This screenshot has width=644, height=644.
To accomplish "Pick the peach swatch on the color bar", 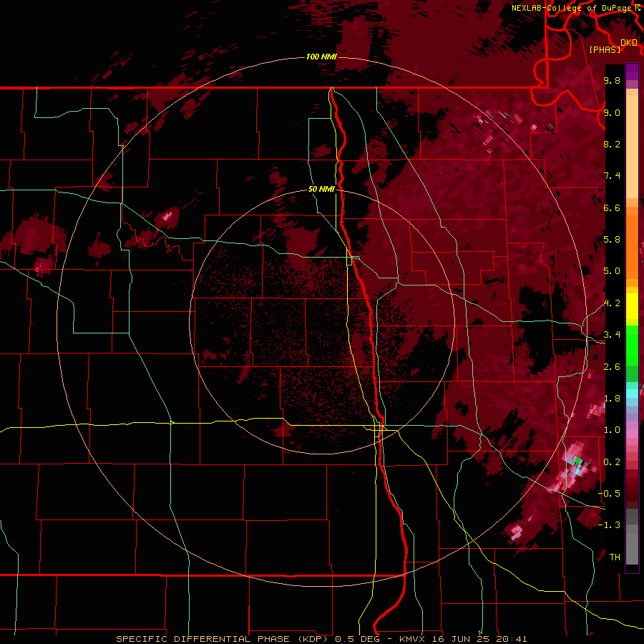I will 632,148.
